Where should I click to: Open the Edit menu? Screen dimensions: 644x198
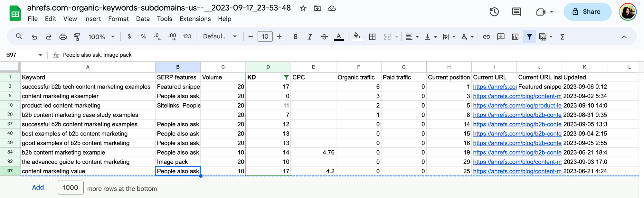pos(51,19)
